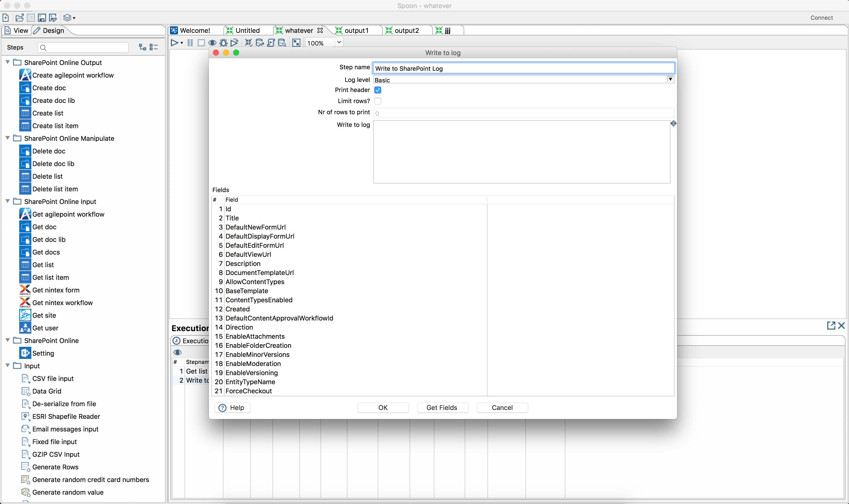
Task: Collapse all steps in the tree
Action: (x=154, y=47)
